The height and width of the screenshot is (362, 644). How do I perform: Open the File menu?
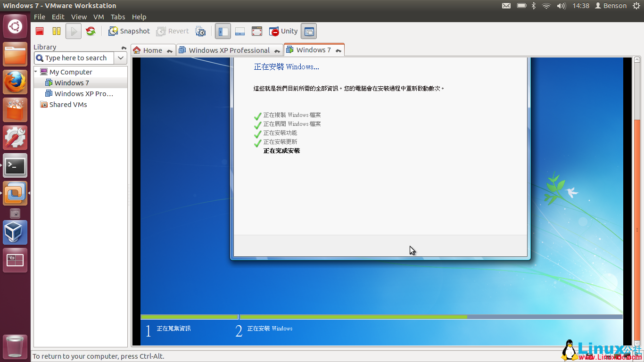pos(40,16)
